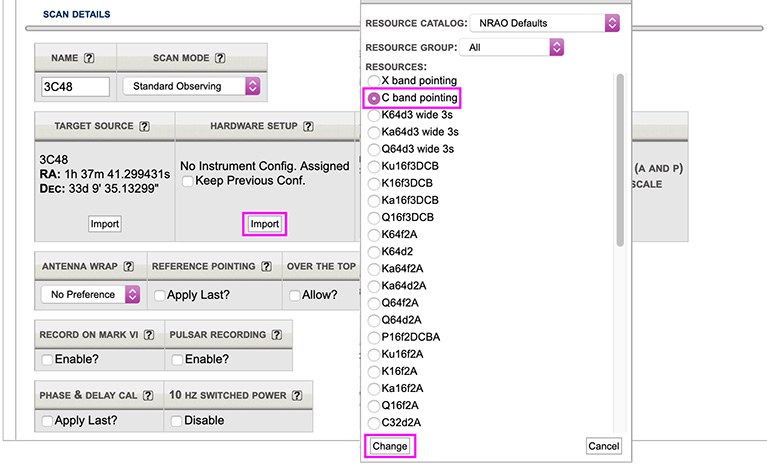The image size is (767, 468).
Task: Click the Cancel button in resource dialog
Action: click(603, 446)
